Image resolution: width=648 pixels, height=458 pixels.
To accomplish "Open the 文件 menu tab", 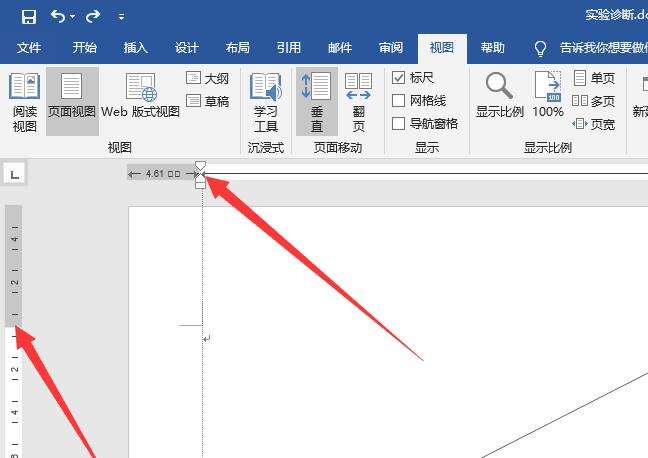I will pyautogui.click(x=29, y=48).
